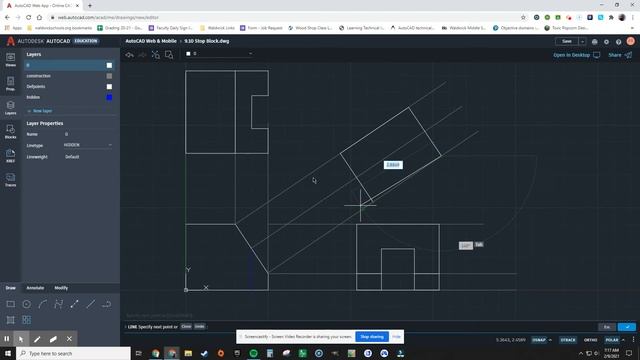Image resolution: width=640 pixels, height=360 pixels.
Task: Select the Screencastify pen tool
Action: pyautogui.click(x=37, y=339)
